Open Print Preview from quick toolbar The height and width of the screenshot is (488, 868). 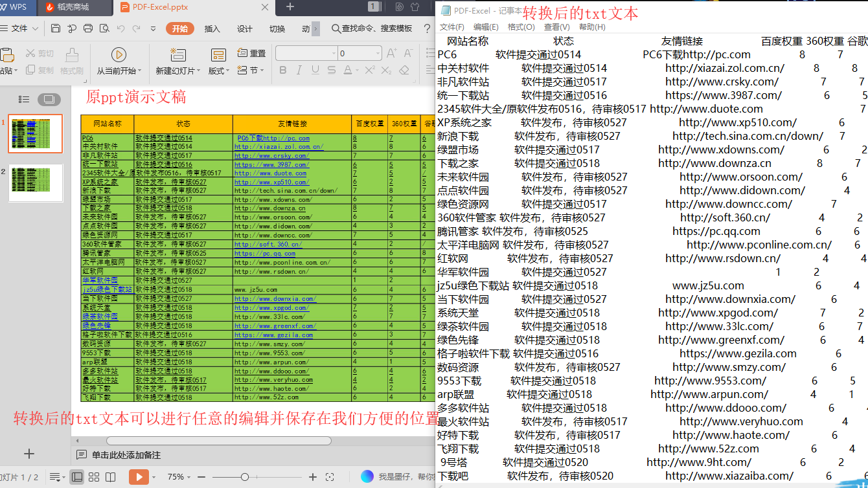point(104,28)
